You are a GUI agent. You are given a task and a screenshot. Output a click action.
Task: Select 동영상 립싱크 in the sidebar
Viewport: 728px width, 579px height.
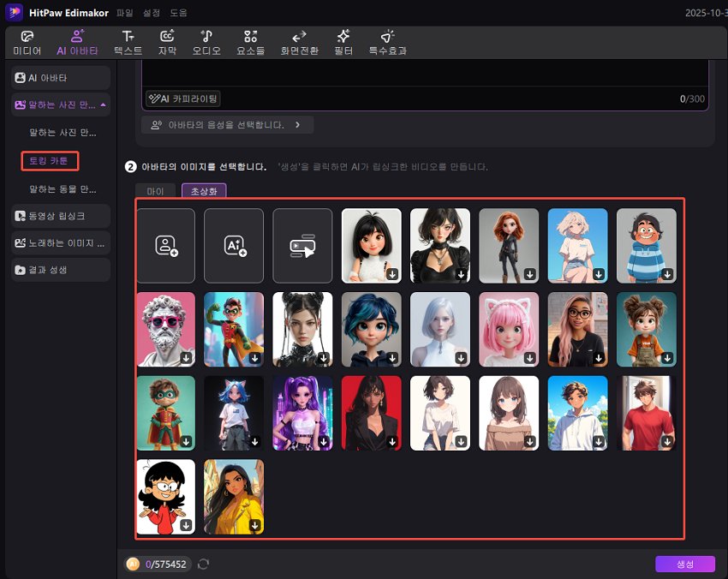click(60, 215)
